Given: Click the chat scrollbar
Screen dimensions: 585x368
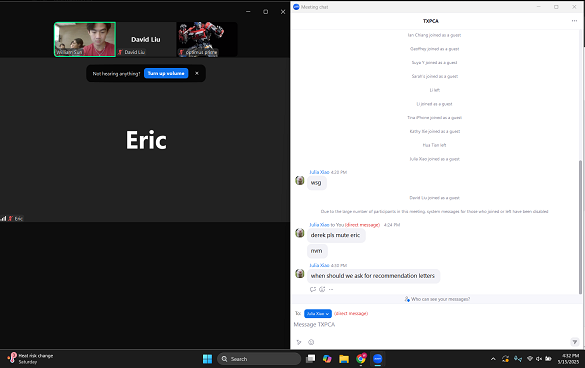Looking at the screenshot, I should pyautogui.click(x=580, y=227).
